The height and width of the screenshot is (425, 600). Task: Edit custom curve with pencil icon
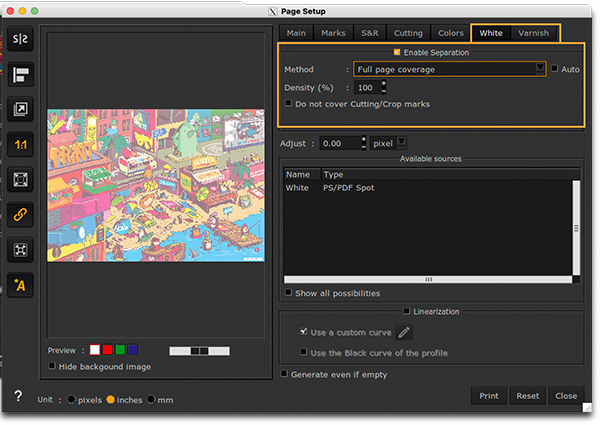404,332
